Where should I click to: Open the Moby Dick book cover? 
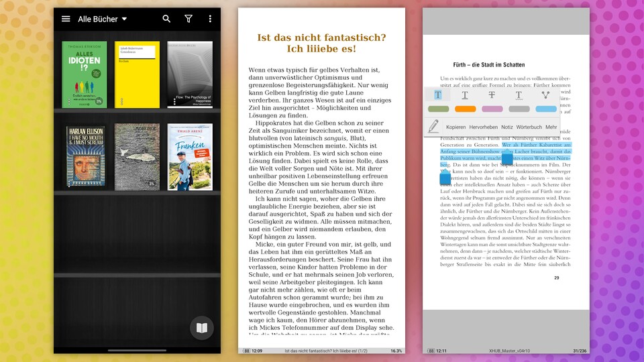(x=137, y=157)
